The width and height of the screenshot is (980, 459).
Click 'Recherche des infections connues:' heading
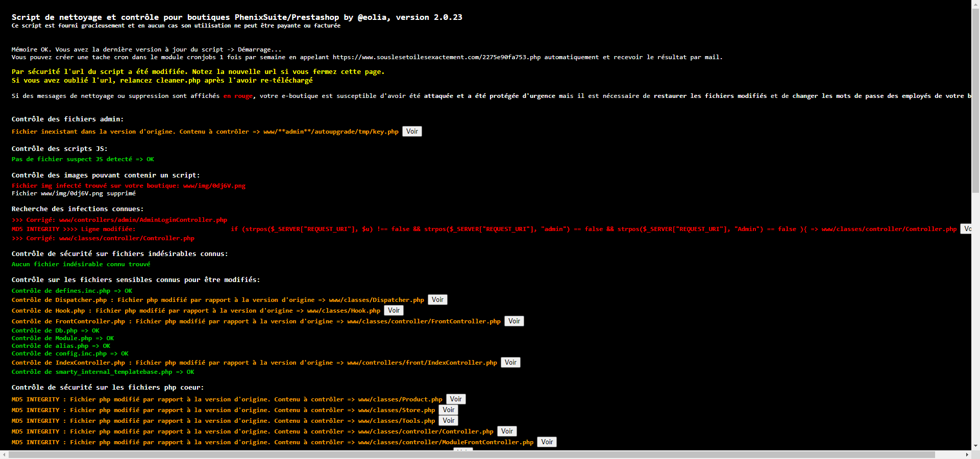point(78,209)
